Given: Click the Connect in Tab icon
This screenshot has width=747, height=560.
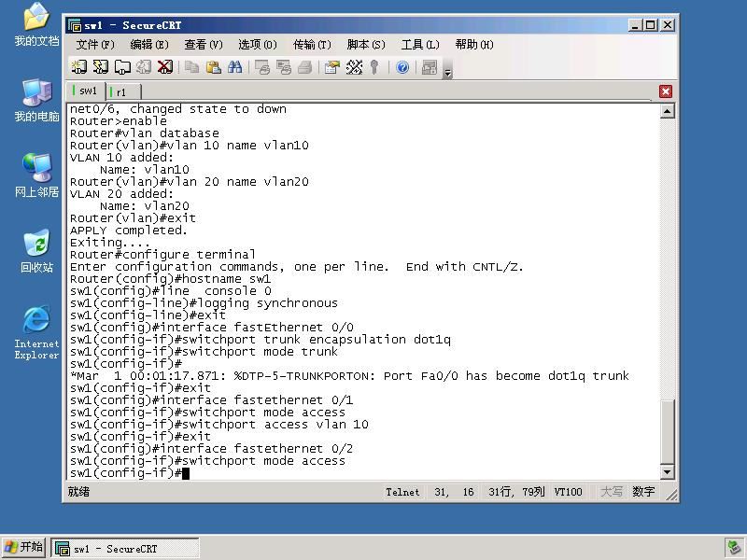Looking at the screenshot, I should tap(122, 67).
